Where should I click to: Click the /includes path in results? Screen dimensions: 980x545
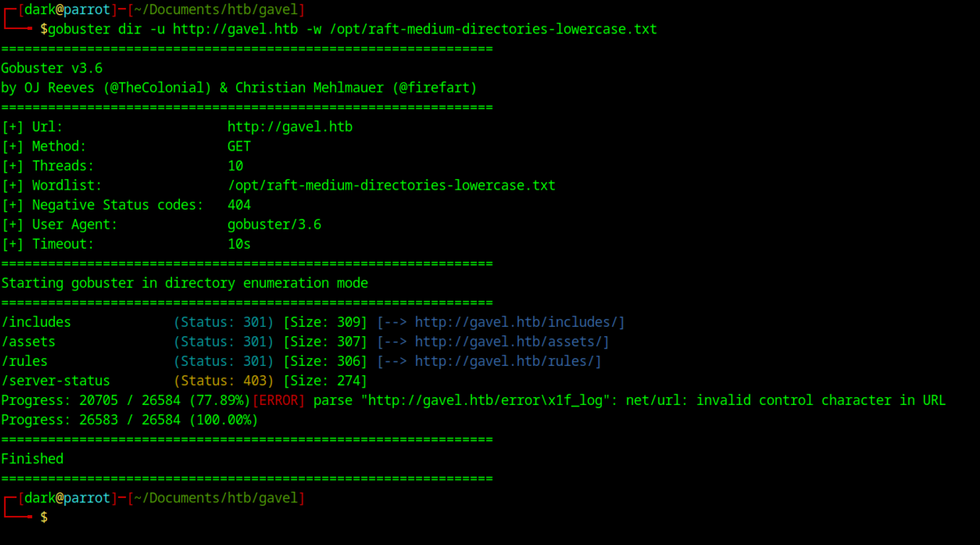[36, 323]
